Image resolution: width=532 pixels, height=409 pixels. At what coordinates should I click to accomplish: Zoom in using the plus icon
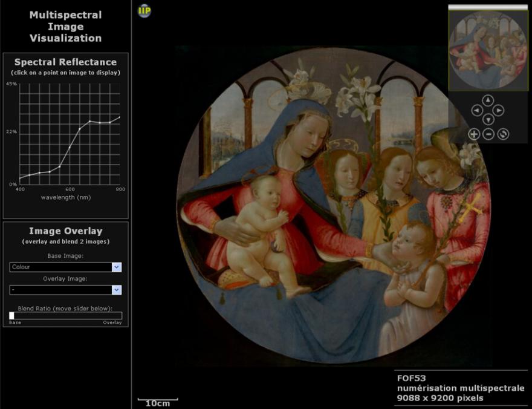[x=474, y=134]
